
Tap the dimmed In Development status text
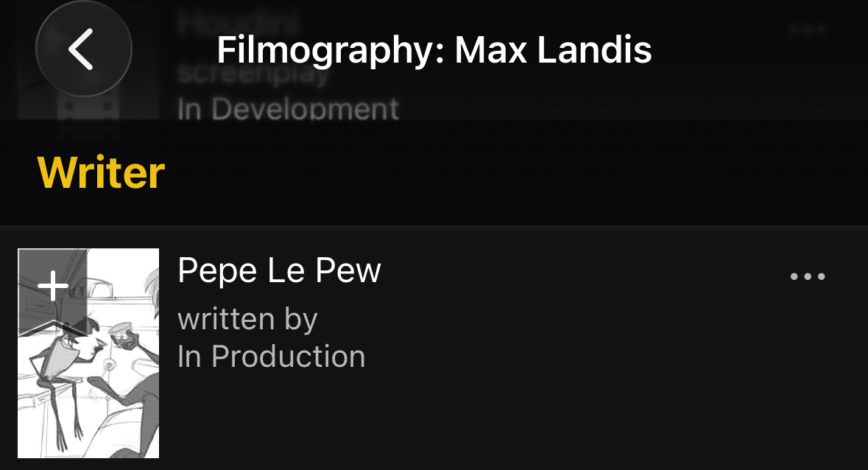click(288, 109)
